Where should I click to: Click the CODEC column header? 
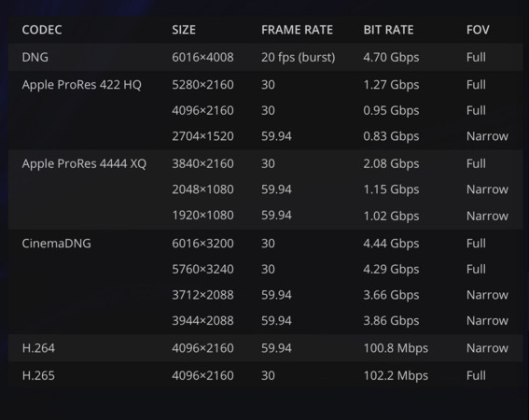(x=42, y=30)
